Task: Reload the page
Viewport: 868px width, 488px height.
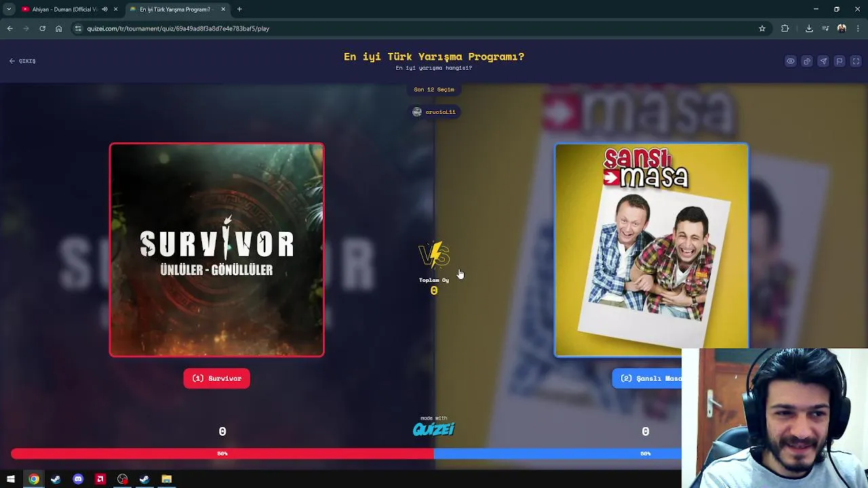Action: coord(43,28)
